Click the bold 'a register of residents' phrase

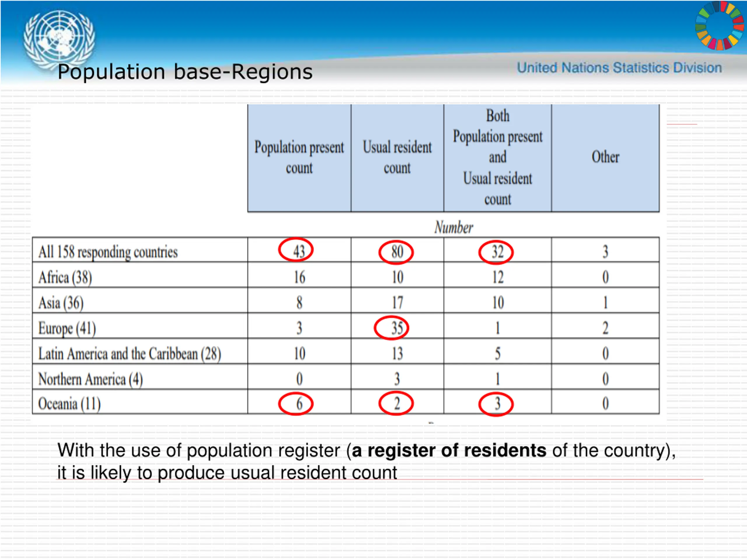coord(449,450)
